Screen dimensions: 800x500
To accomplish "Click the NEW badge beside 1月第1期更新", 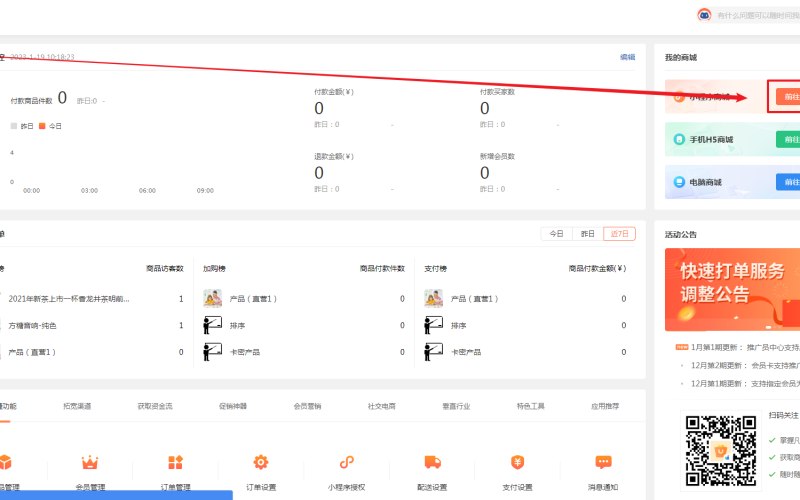I will [682, 347].
